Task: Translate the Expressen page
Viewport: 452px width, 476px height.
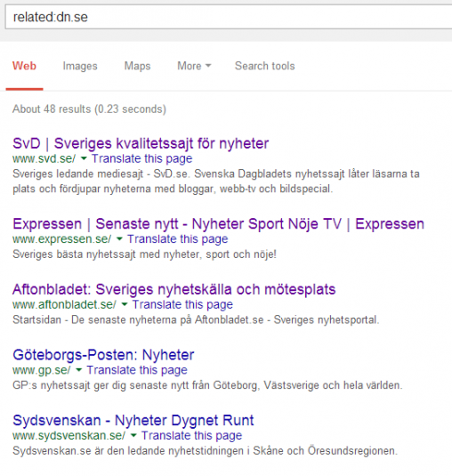Action: pyautogui.click(x=178, y=239)
